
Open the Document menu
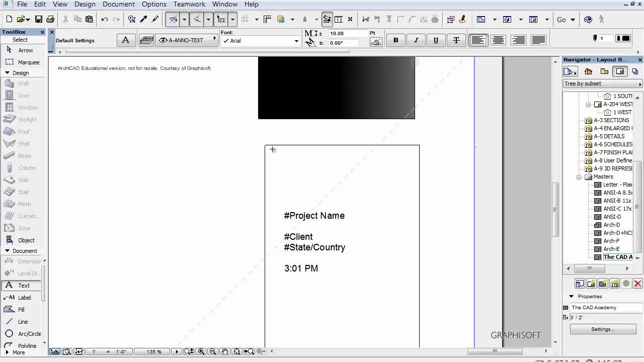119,4
